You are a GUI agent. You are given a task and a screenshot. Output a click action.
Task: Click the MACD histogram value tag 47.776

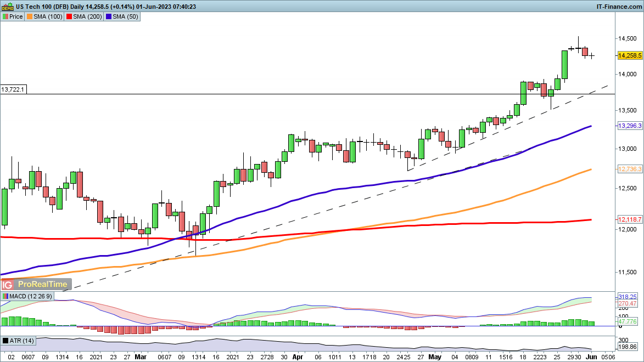[628, 322]
